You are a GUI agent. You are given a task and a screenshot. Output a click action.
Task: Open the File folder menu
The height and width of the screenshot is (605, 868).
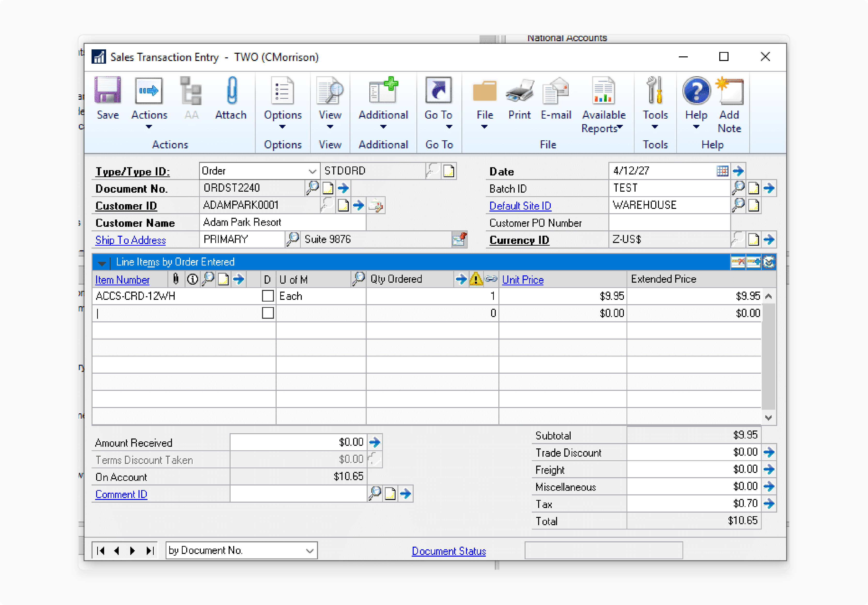pyautogui.click(x=485, y=103)
